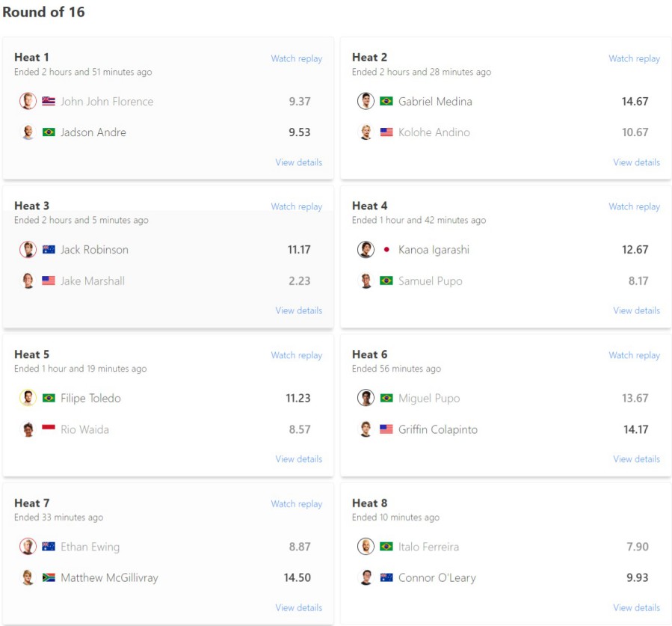Open View details in Heat 5
The height and width of the screenshot is (626, 672).
[298, 459]
